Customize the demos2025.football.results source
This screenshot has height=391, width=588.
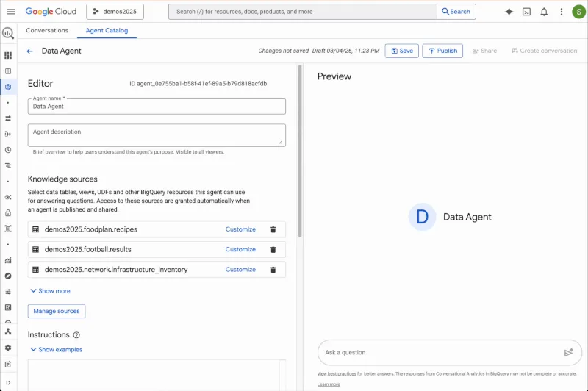coord(240,250)
